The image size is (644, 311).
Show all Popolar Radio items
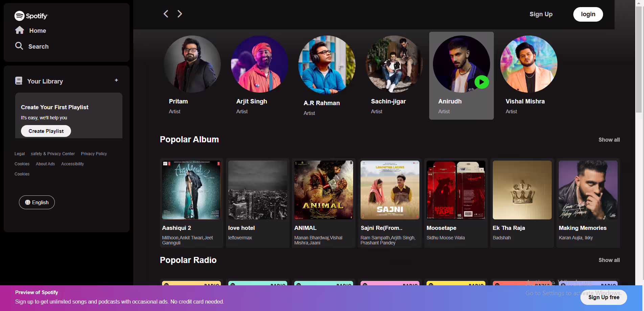[609, 260]
